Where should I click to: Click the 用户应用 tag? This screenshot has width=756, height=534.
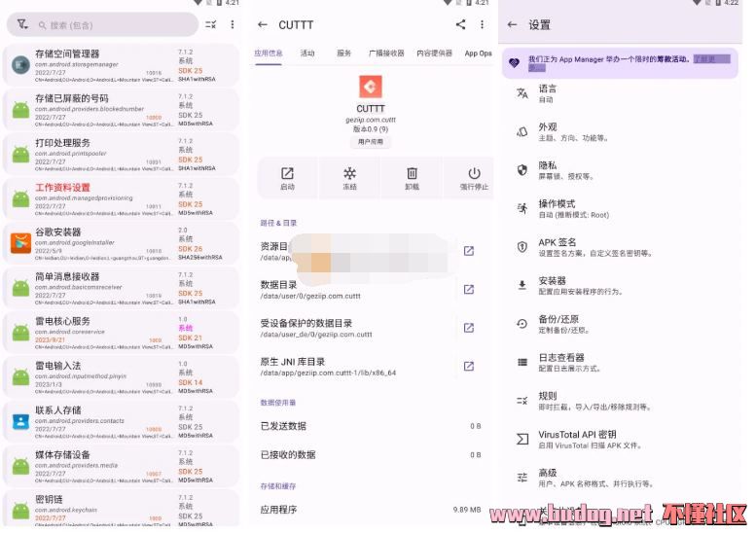click(371, 142)
